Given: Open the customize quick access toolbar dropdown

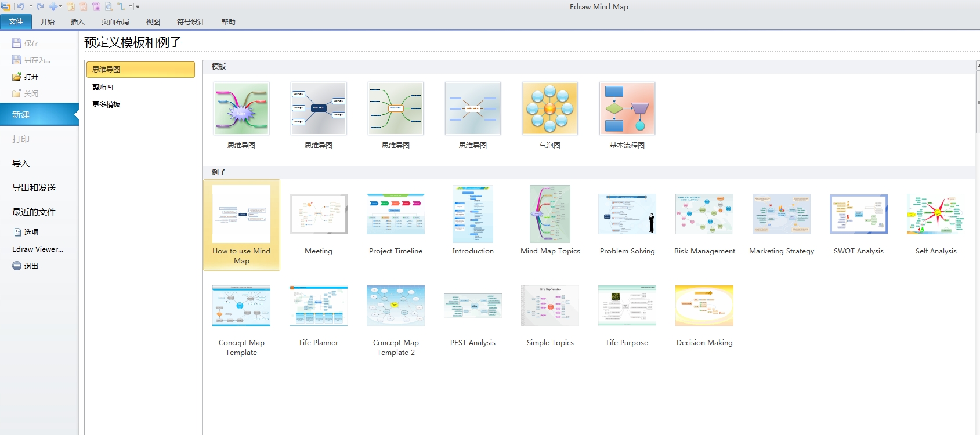Looking at the screenshot, I should [138, 6].
